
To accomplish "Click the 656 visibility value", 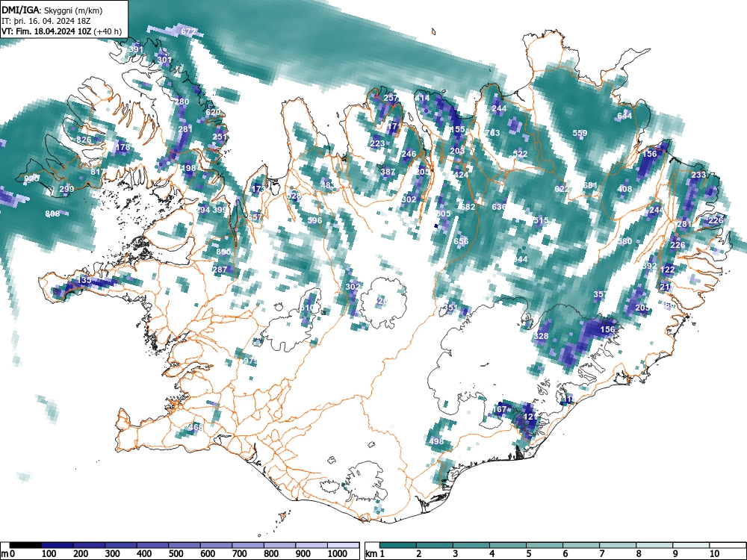I will click(461, 241).
